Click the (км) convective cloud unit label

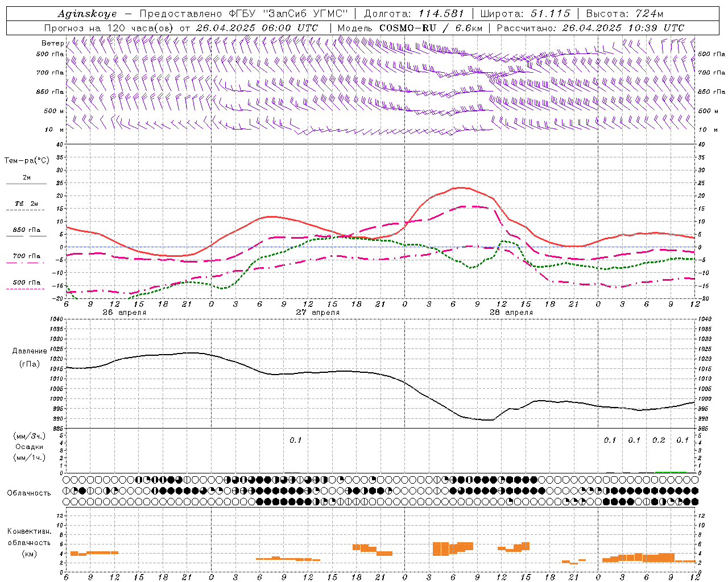click(x=29, y=554)
